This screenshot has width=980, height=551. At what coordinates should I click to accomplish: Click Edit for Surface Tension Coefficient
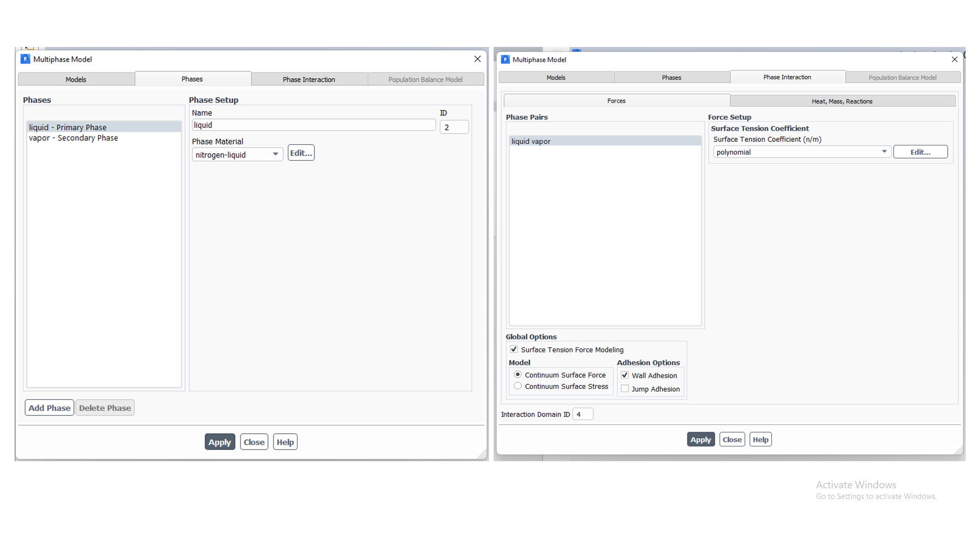click(x=920, y=152)
